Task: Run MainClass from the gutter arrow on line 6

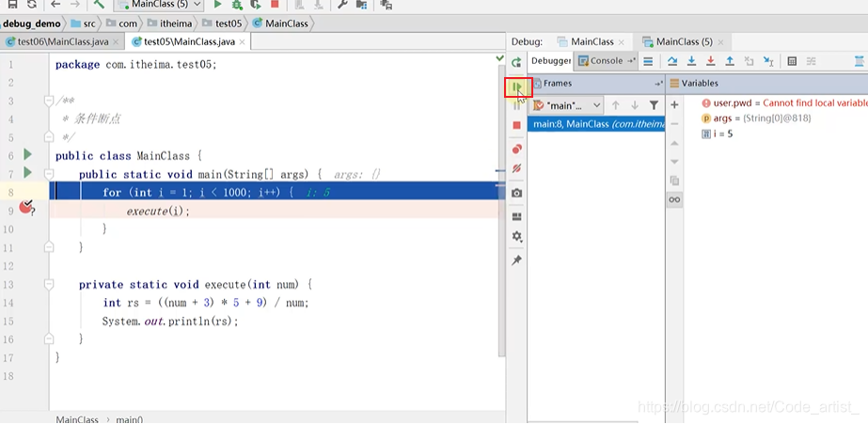Action: (x=27, y=155)
